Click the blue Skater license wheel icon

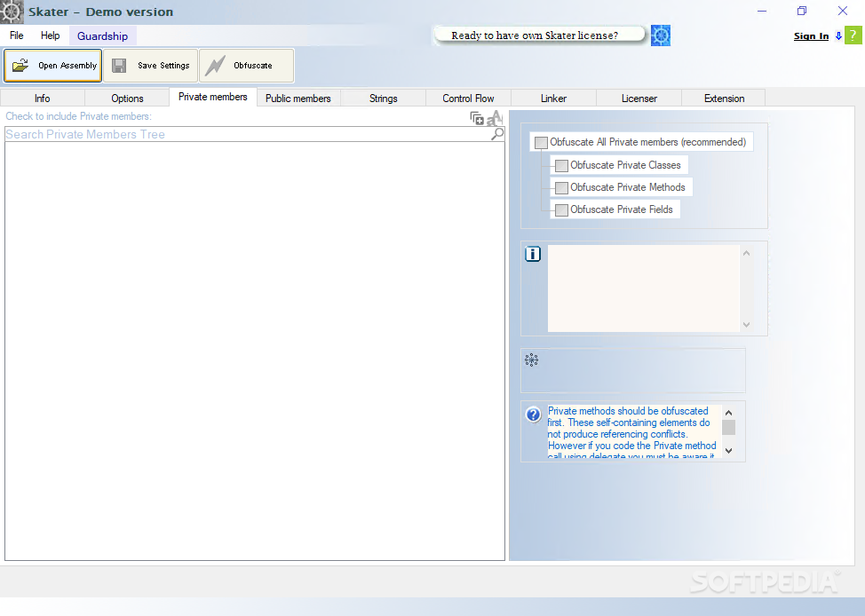click(661, 36)
